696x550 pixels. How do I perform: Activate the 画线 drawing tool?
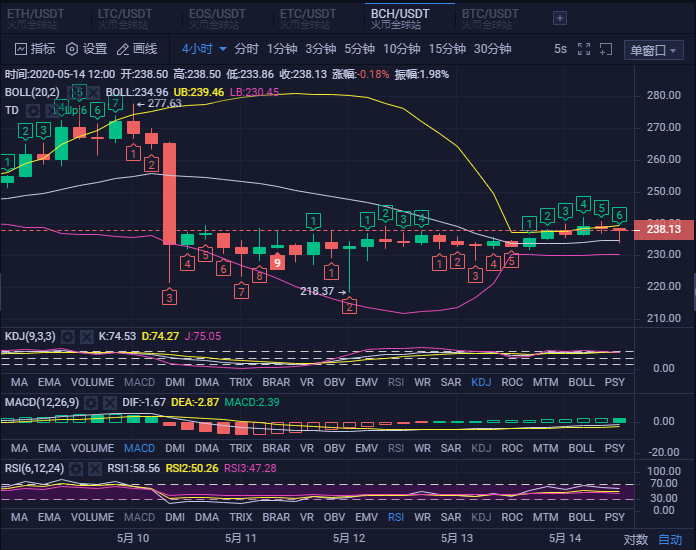click(137, 48)
